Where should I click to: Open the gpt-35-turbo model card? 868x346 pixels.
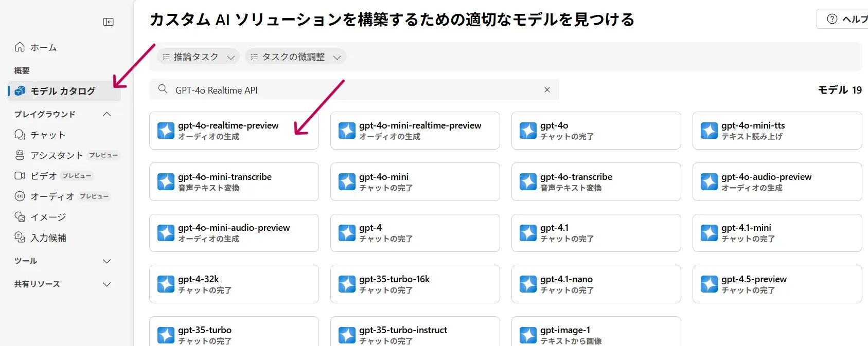click(234, 332)
